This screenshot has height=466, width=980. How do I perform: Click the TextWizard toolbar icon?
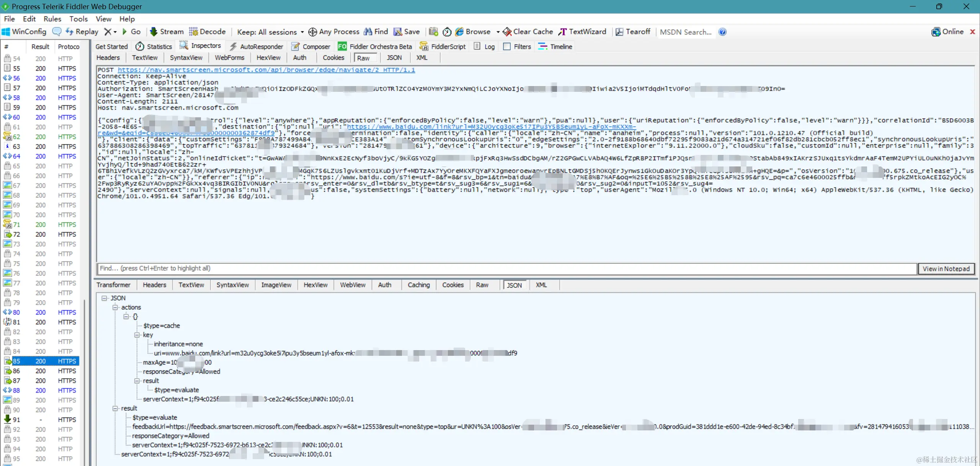[562, 32]
